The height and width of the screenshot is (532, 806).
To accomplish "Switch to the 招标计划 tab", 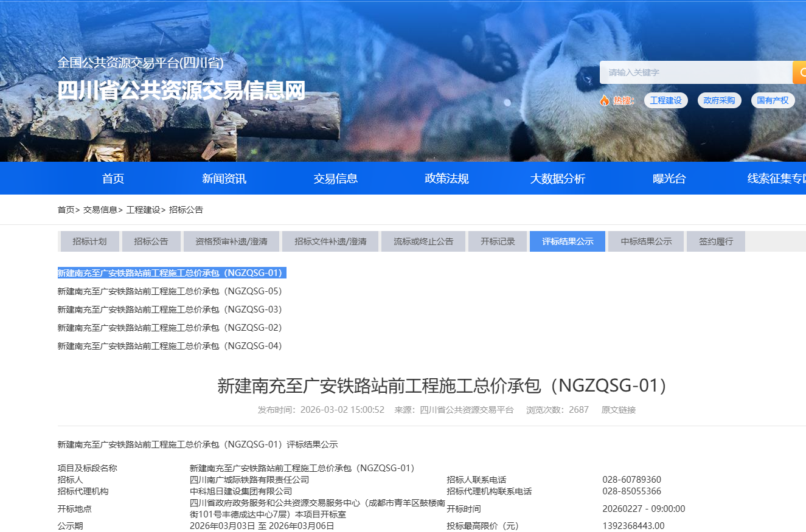I will click(89, 241).
